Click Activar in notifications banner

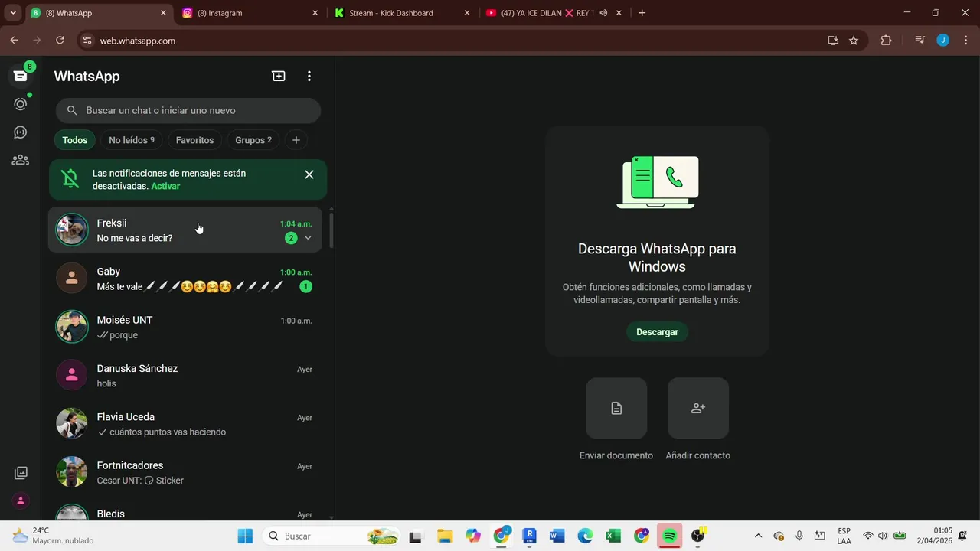point(165,186)
